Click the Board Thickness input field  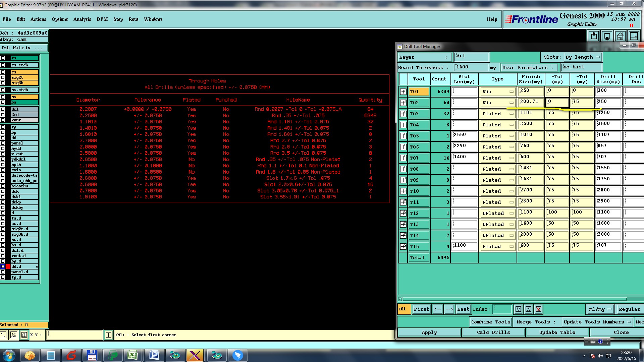pos(471,67)
